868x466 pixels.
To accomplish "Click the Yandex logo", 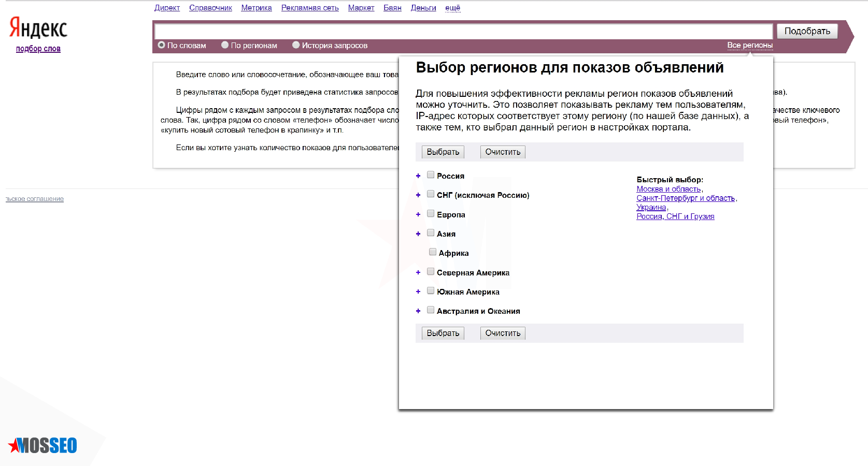I will pos(38,28).
